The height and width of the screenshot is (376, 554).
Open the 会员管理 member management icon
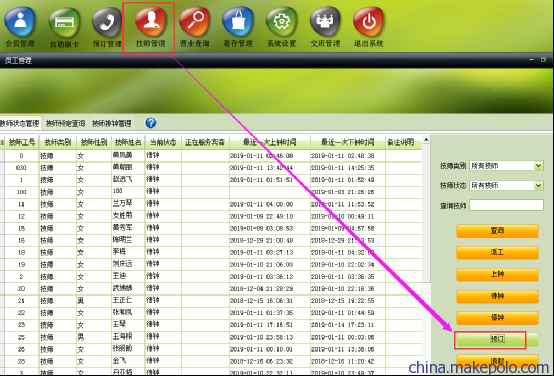(x=20, y=22)
